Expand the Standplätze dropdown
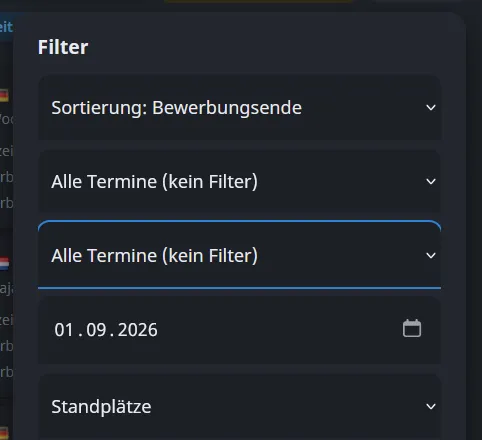Image resolution: width=482 pixels, height=440 pixels. click(240, 407)
